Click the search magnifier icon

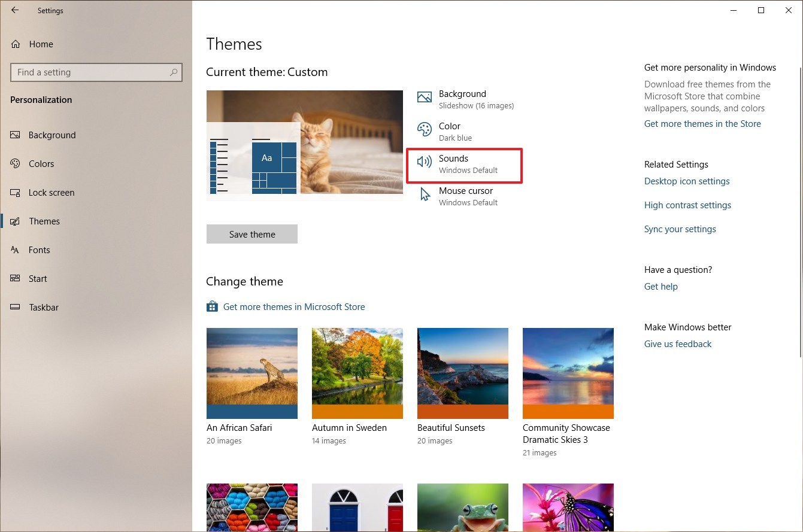coord(174,72)
